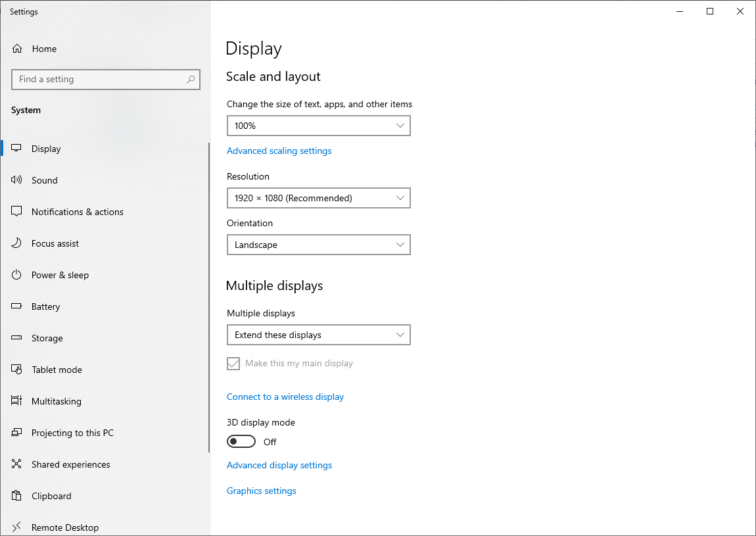
Task: Open the 100% scale dropdown
Action: tap(319, 126)
